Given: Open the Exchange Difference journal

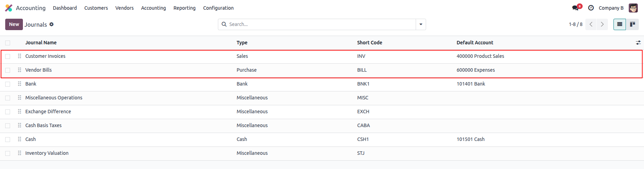Looking at the screenshot, I should [x=48, y=112].
